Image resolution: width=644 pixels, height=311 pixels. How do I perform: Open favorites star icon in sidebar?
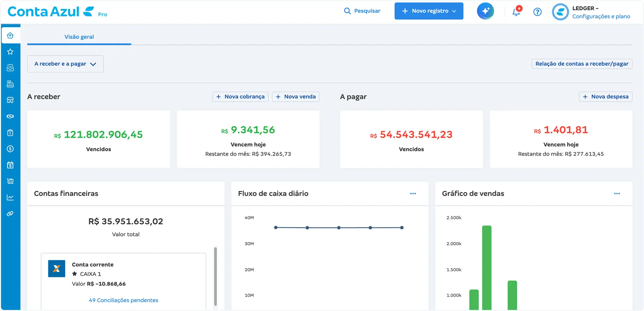coord(10,52)
